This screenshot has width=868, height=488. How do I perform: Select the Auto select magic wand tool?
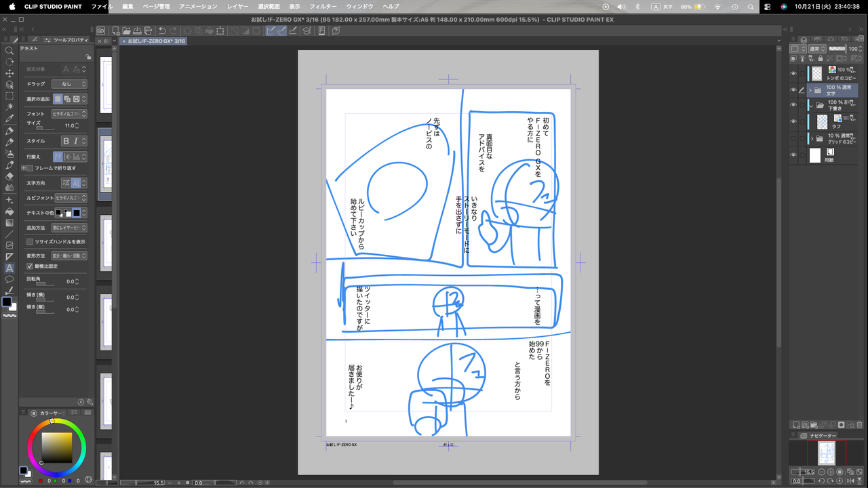coord(9,107)
